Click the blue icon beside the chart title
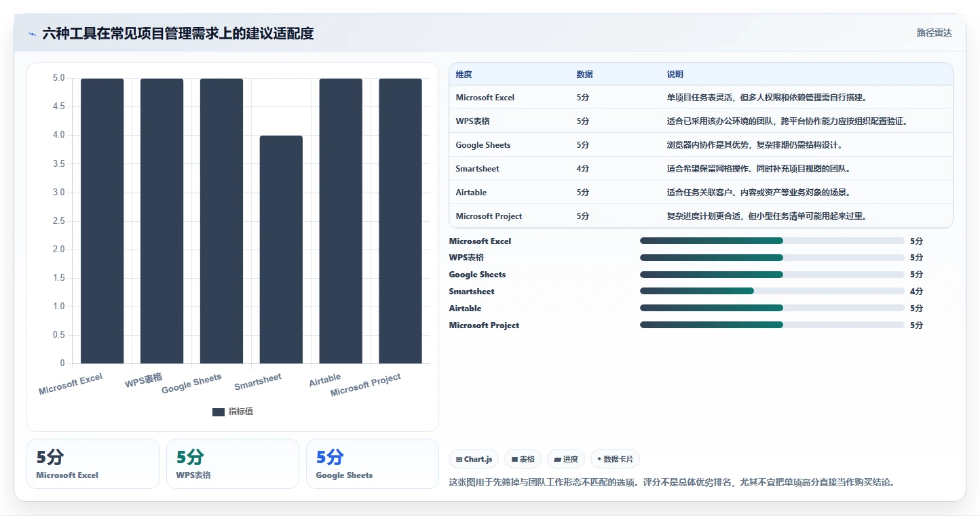 (32, 34)
